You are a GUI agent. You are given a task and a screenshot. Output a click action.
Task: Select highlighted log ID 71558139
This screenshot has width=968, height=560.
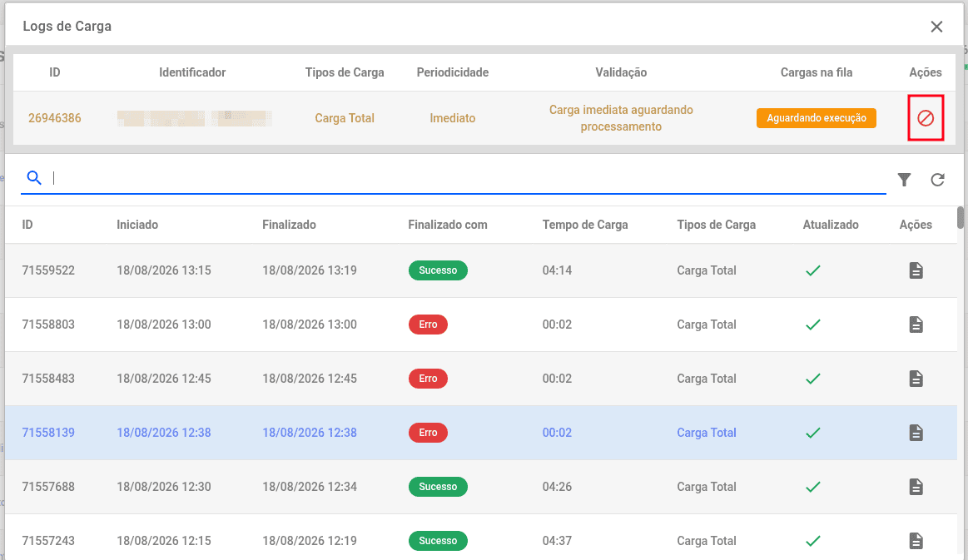click(48, 433)
